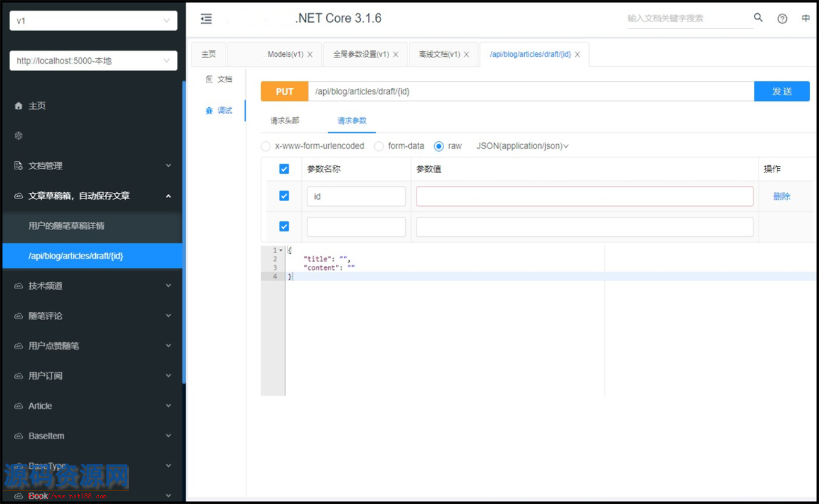This screenshot has width=819, height=504.
Task: Select x-www-form-urlencoded radio option
Action: (x=266, y=146)
